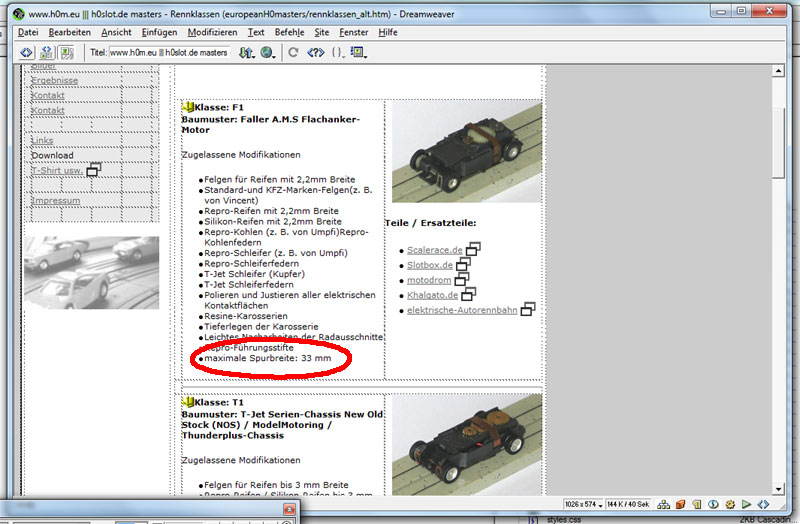Select the F1 chassis photo thumbnail
Image resolution: width=800 pixels, height=524 pixels.
coord(467,152)
